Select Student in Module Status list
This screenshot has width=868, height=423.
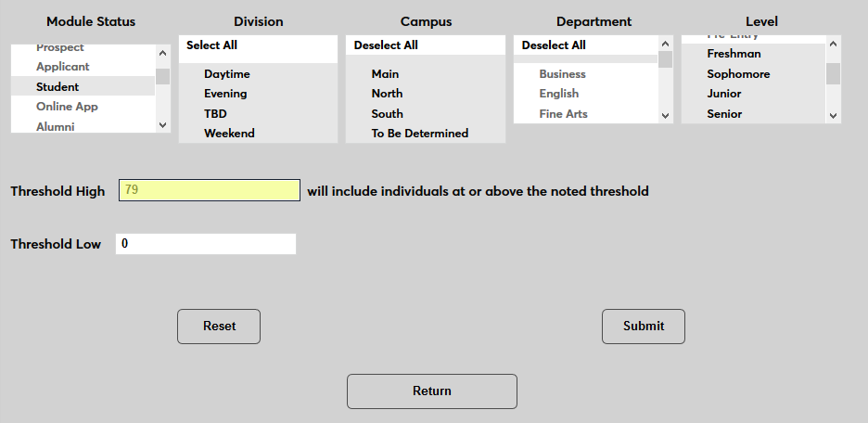pyautogui.click(x=57, y=86)
